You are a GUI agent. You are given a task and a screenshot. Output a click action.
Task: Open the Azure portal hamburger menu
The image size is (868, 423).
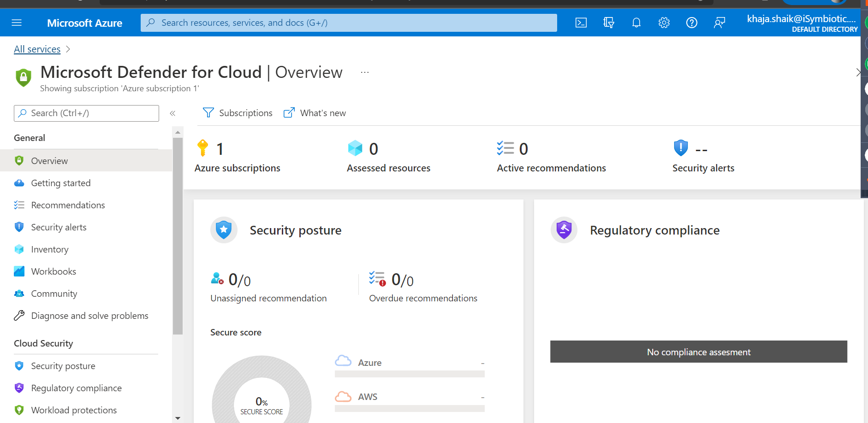click(x=17, y=23)
